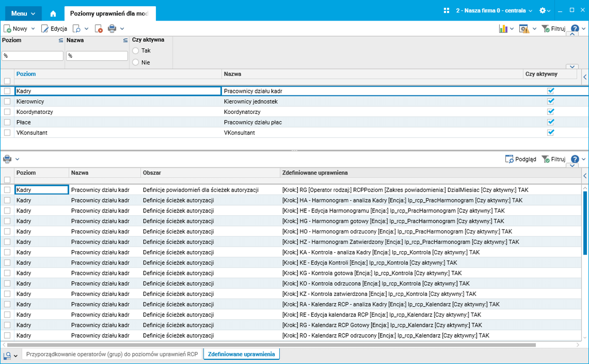Image resolution: width=589 pixels, height=364 pixels.
Task: Click the document preview magnifier icon
Action: pos(76,29)
